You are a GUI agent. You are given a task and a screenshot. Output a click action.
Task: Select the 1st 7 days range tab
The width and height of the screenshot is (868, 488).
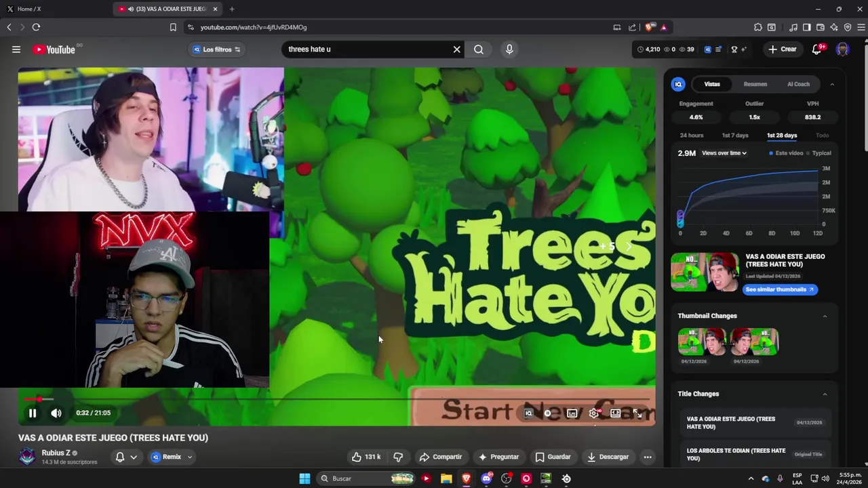tap(735, 136)
